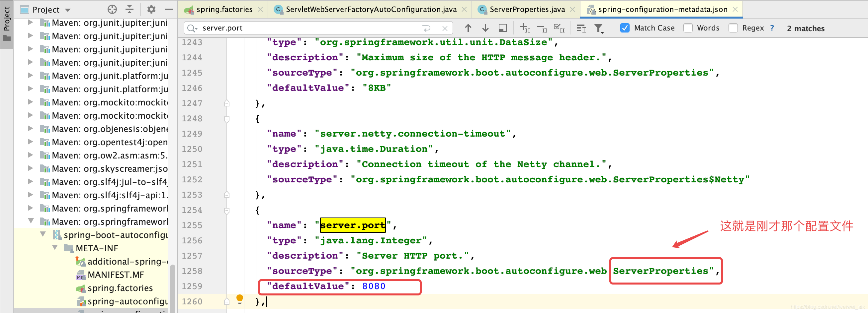The image size is (868, 313).
Task: Close spring-configuration-metadata.json tab
Action: pyautogui.click(x=735, y=9)
